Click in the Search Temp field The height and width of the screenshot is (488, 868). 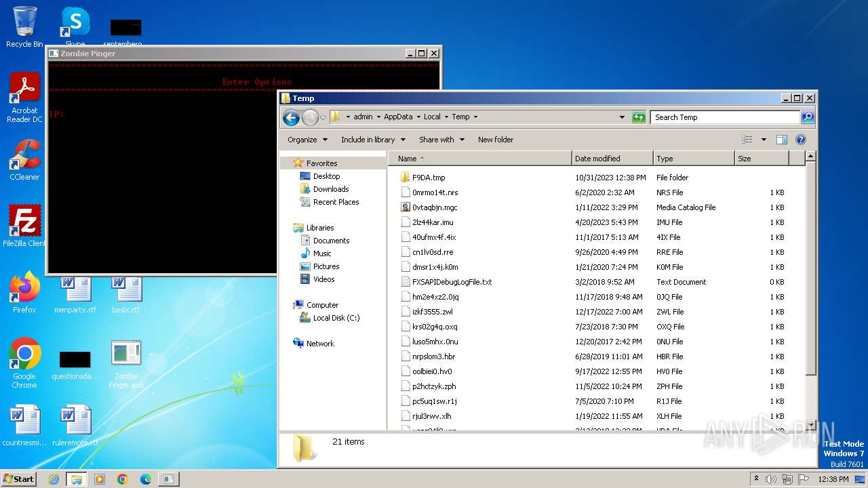click(725, 117)
